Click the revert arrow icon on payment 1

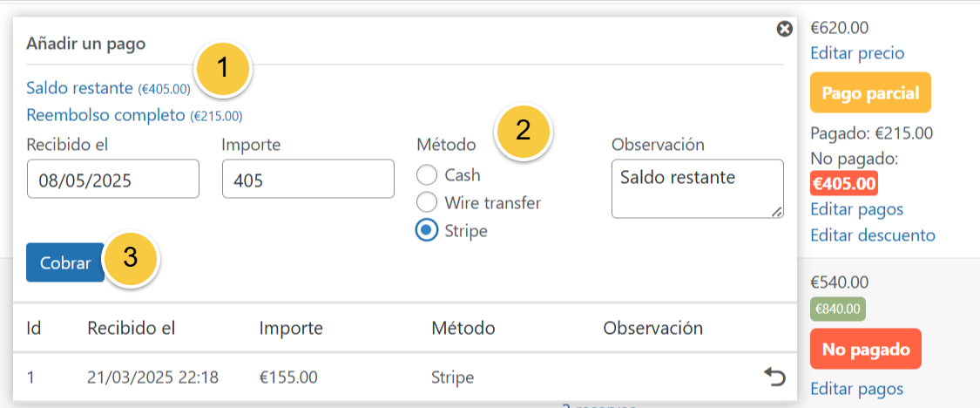tap(774, 377)
